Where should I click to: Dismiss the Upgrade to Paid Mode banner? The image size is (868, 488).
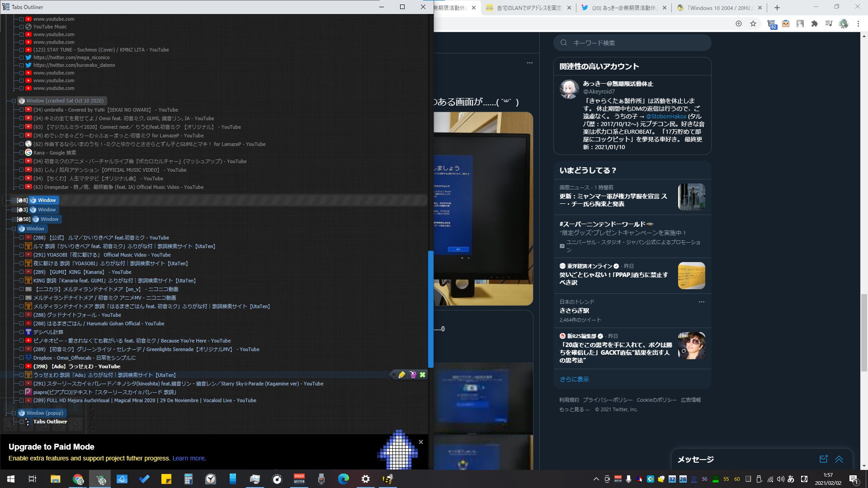[421, 442]
